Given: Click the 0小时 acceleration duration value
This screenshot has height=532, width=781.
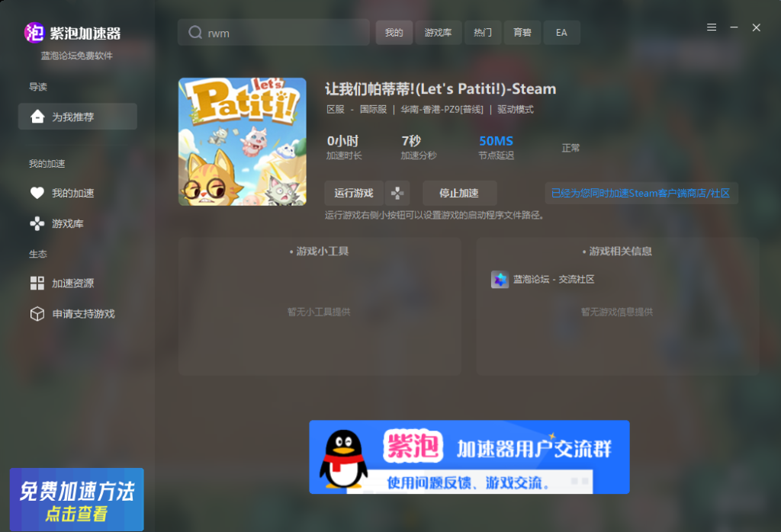Looking at the screenshot, I should coord(342,141).
